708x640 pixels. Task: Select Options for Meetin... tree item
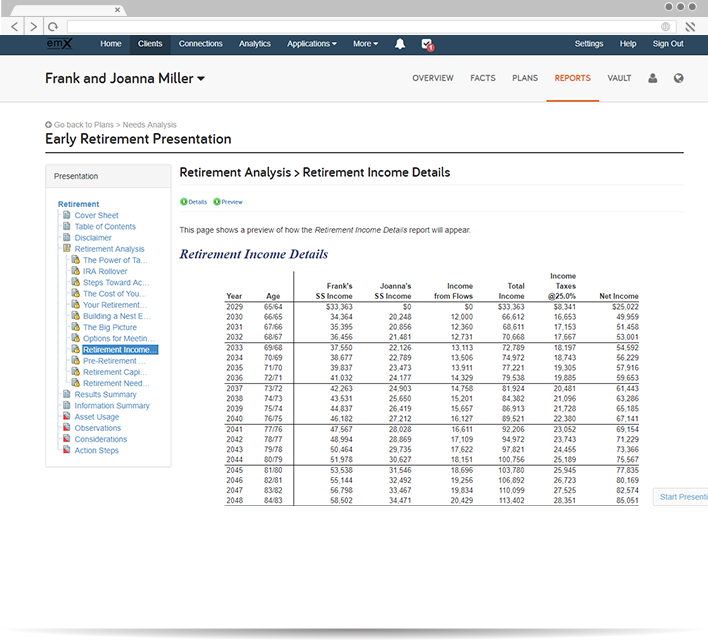coord(118,338)
